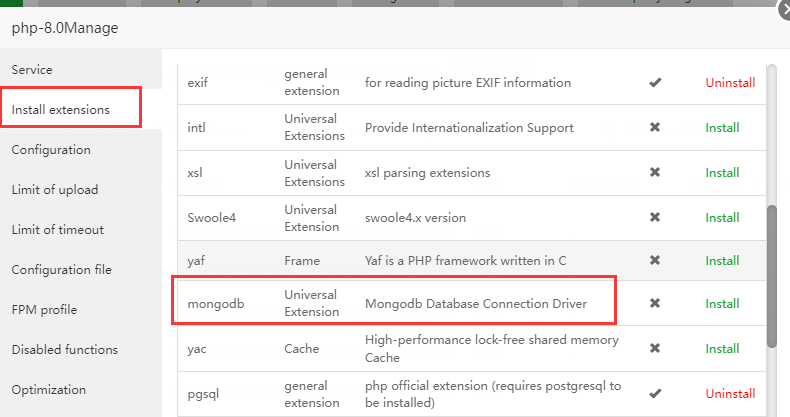Go to Limit of upload settings
The height and width of the screenshot is (417, 790).
[55, 190]
